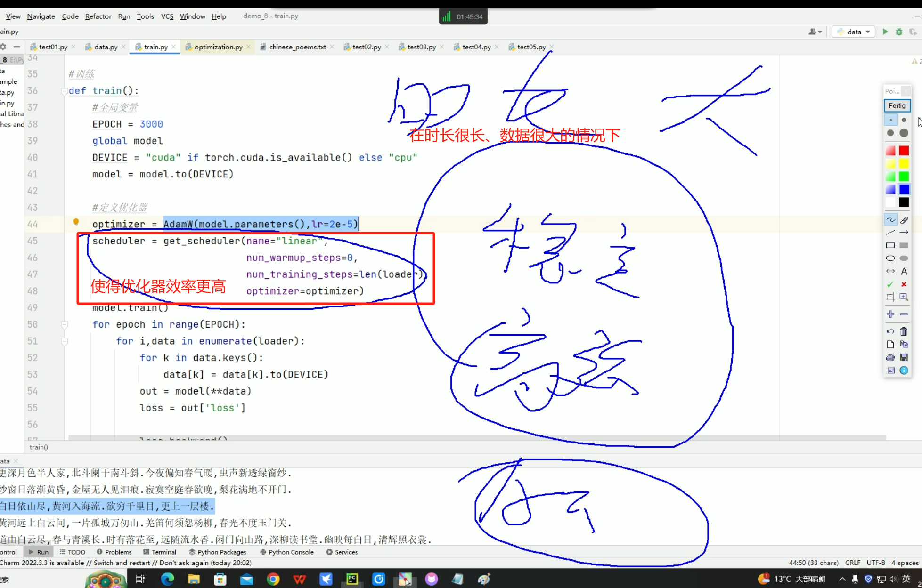Open the 'data' run configuration dropdown
Image resolution: width=922 pixels, height=588 pixels.
coord(853,32)
